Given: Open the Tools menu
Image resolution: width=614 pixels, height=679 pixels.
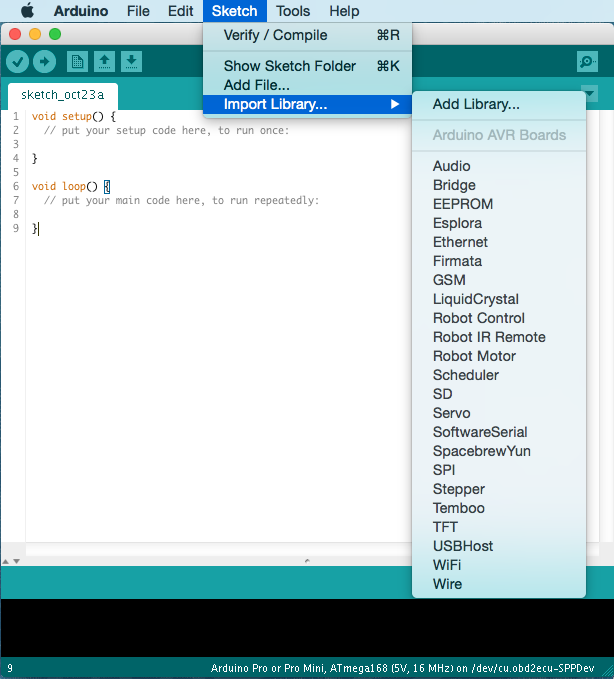Looking at the screenshot, I should (x=293, y=10).
